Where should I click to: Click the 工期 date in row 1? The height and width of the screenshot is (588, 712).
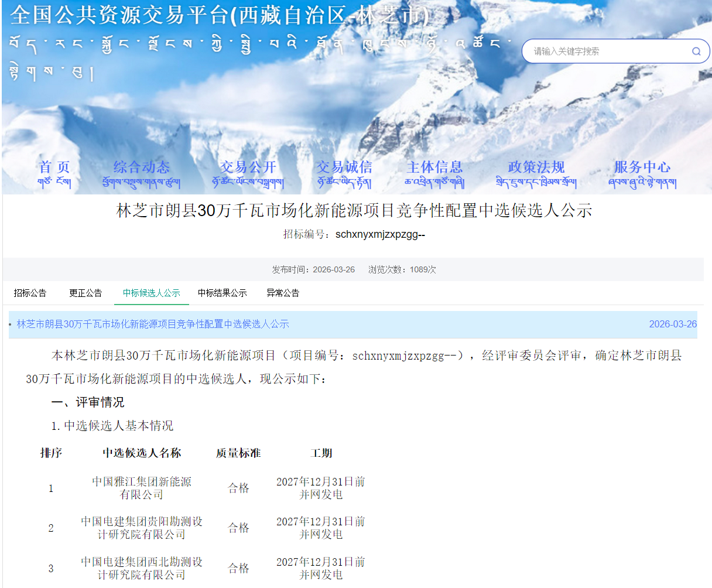[x=321, y=488]
